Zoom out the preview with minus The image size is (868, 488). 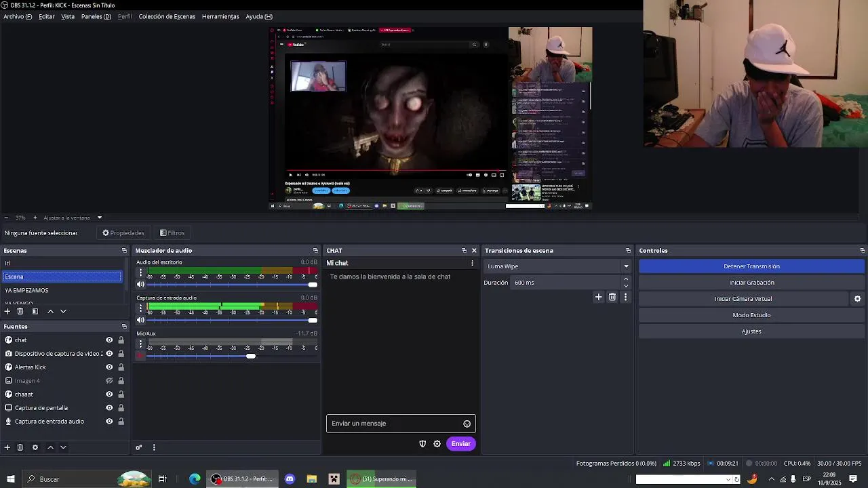point(6,218)
